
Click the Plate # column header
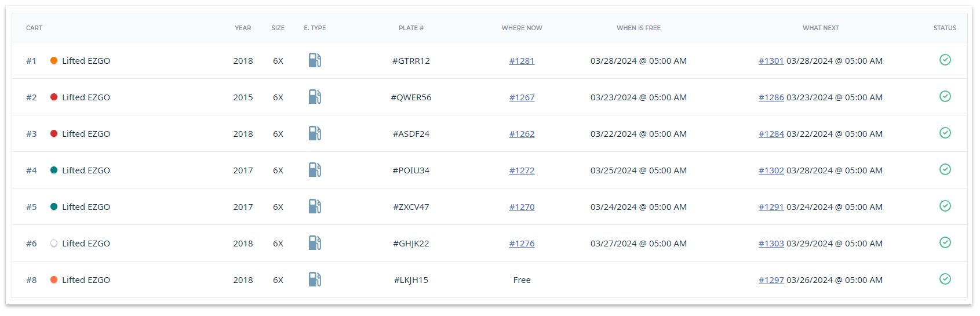411,28
